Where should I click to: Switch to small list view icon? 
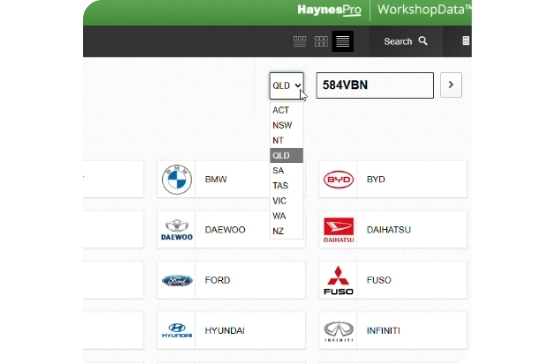(300, 41)
